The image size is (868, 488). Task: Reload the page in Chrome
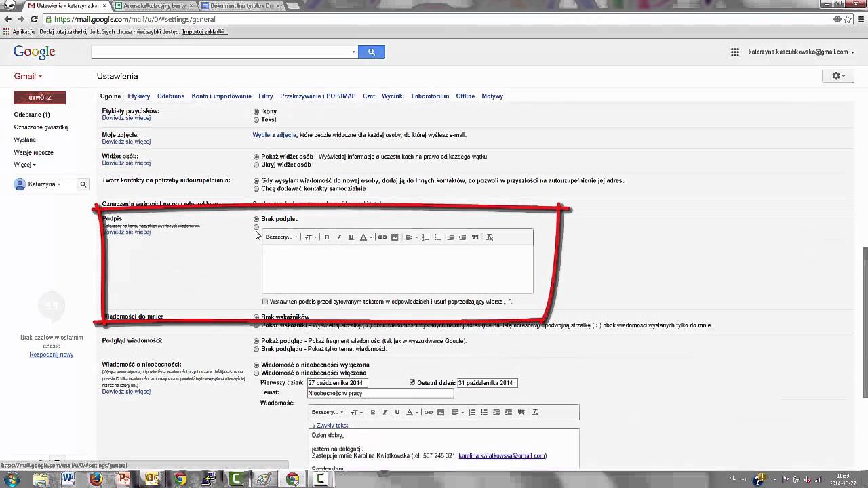tap(33, 19)
